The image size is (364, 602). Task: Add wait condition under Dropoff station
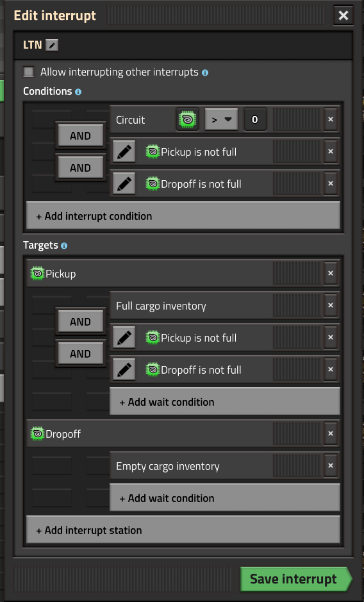click(x=225, y=498)
